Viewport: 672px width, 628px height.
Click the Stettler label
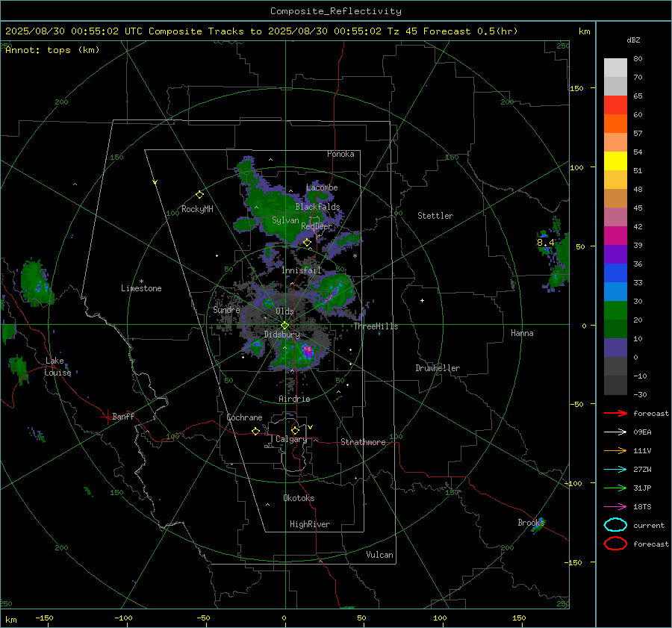pyautogui.click(x=435, y=216)
